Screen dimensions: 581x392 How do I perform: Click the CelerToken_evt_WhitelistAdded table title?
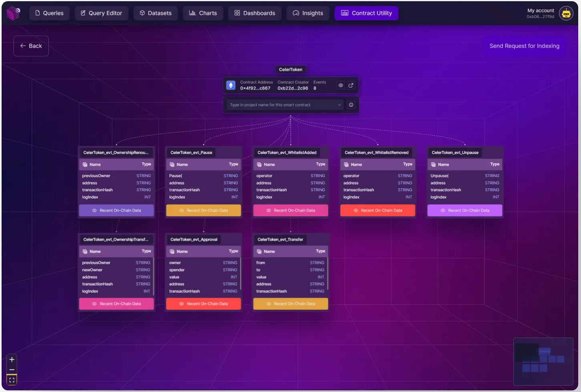click(287, 152)
